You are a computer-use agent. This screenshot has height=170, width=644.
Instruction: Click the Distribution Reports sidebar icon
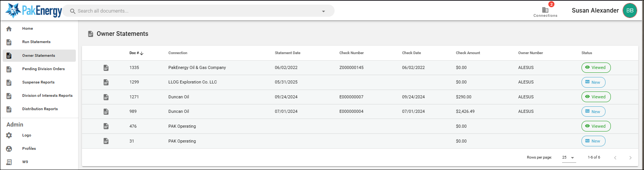9,109
